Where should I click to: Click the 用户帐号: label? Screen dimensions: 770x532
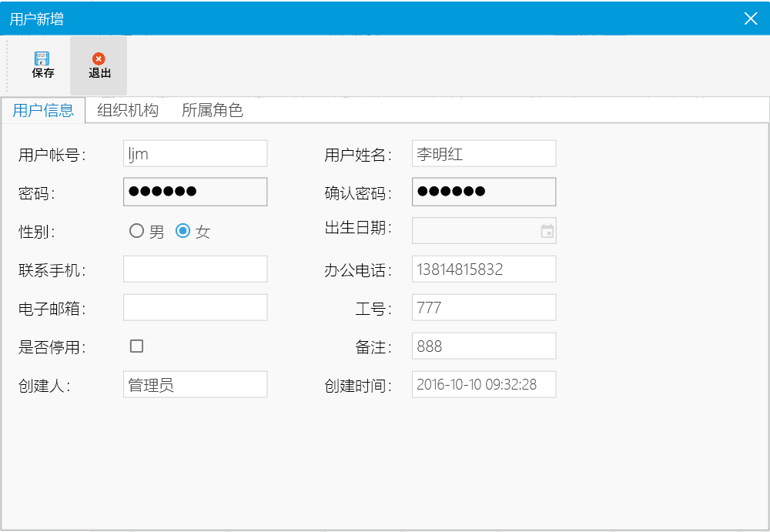(52, 155)
